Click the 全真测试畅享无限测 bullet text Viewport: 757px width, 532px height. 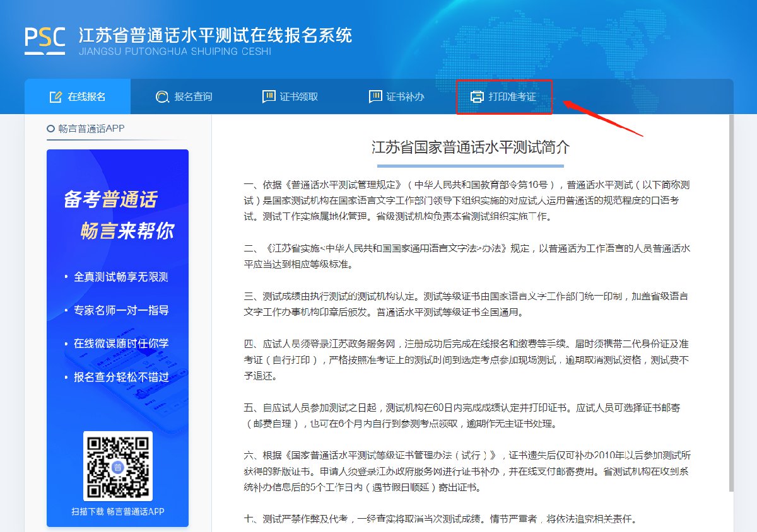coord(121,277)
